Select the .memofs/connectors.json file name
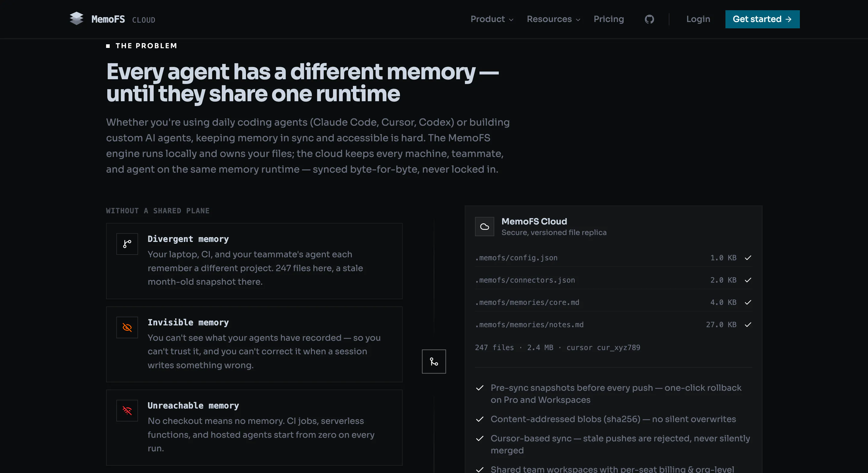The width and height of the screenshot is (868, 473). [x=525, y=280]
